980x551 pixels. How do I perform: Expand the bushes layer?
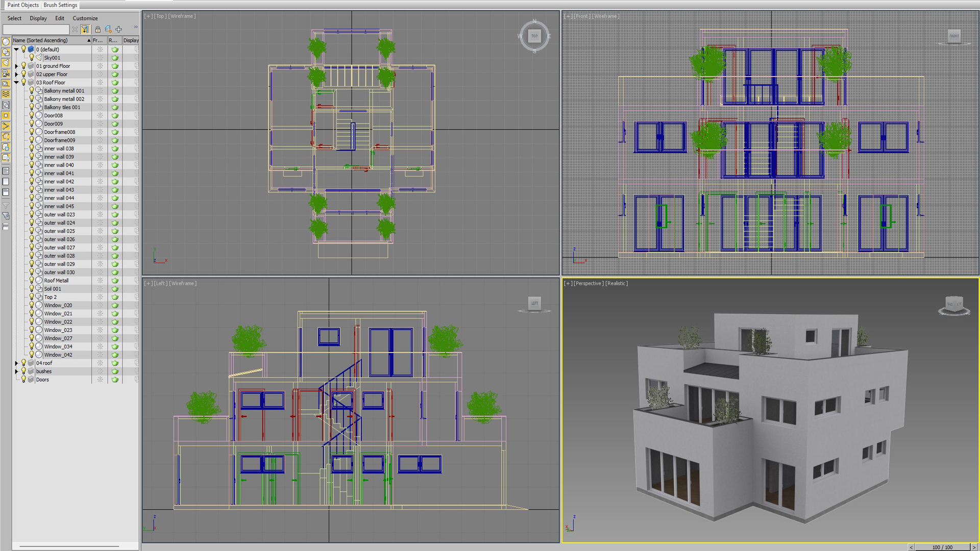click(x=16, y=371)
